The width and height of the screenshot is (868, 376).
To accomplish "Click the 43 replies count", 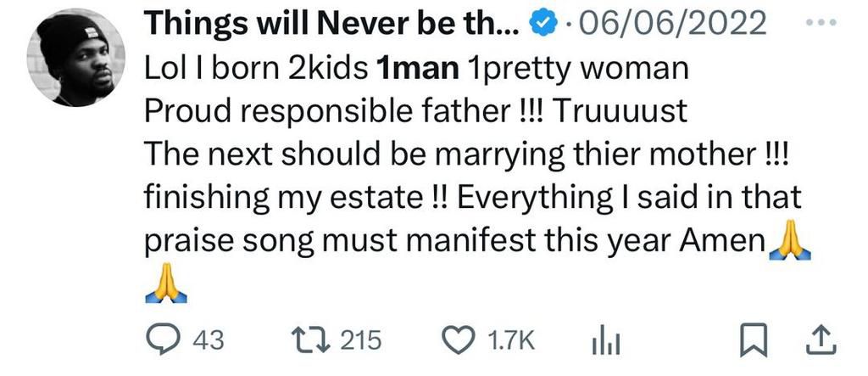I will 209,341.
